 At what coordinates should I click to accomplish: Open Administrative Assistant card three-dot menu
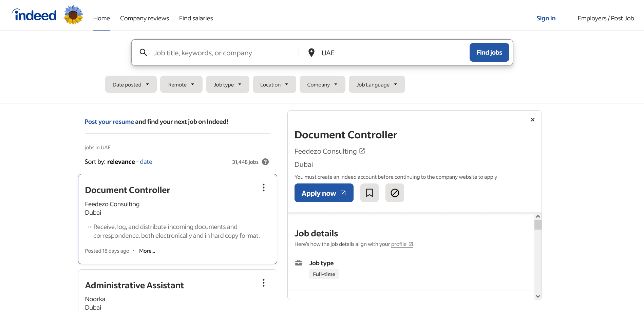(263, 283)
